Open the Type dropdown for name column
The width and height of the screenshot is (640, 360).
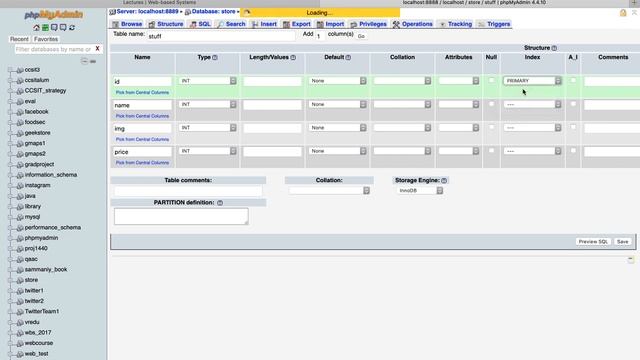208,104
